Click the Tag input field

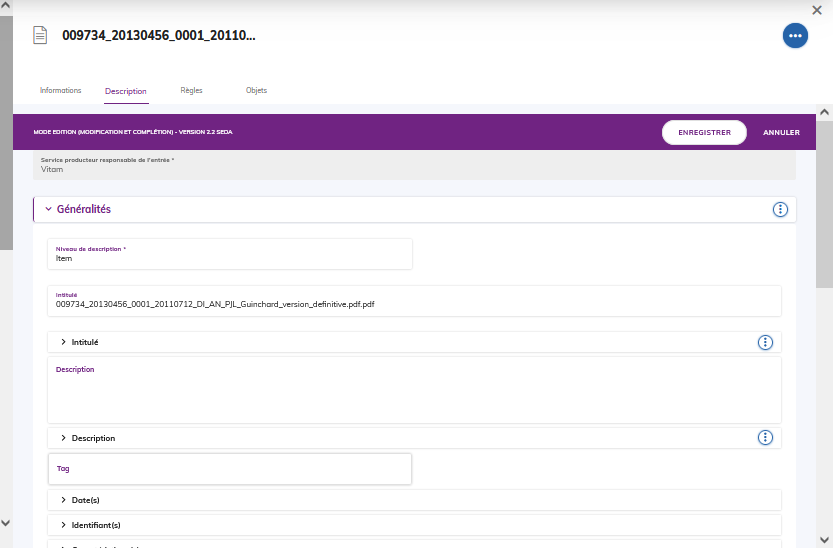pos(230,469)
